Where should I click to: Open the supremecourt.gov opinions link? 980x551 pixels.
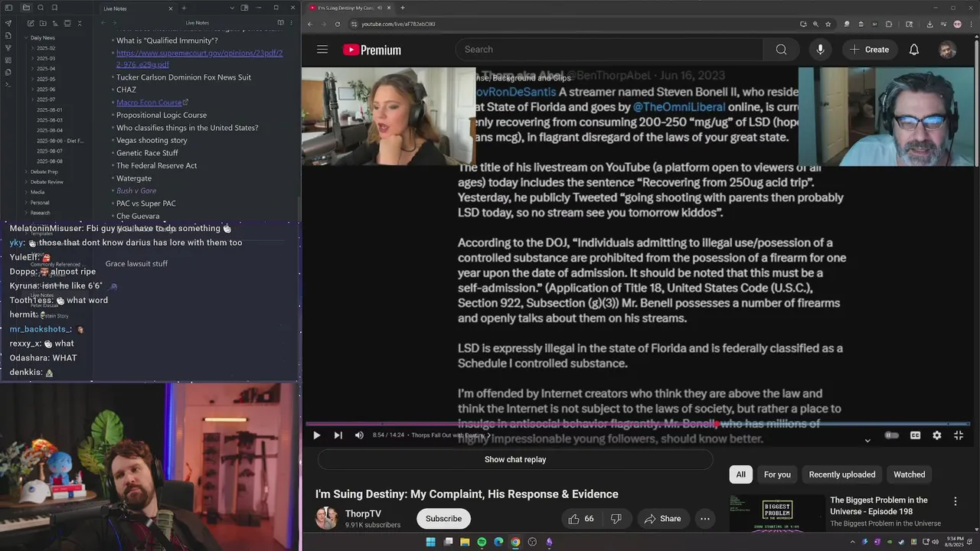(x=199, y=58)
